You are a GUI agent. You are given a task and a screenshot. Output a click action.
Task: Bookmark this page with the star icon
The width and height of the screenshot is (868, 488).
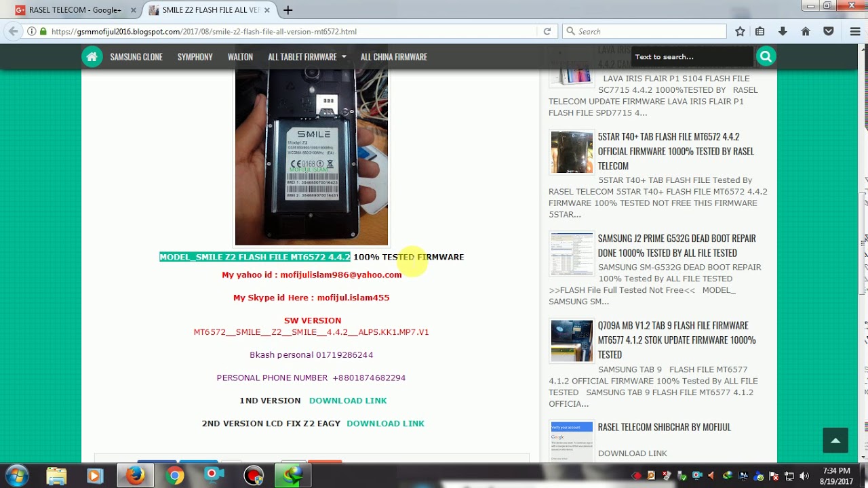741,31
